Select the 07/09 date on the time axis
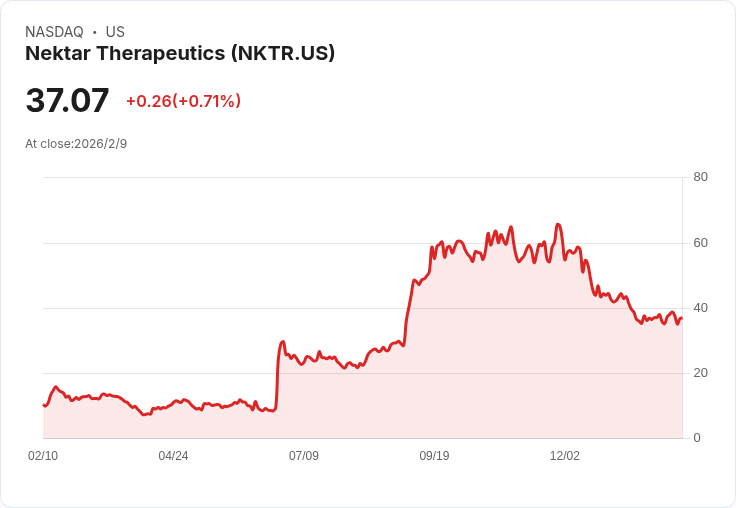This screenshot has width=736, height=508. [304, 456]
